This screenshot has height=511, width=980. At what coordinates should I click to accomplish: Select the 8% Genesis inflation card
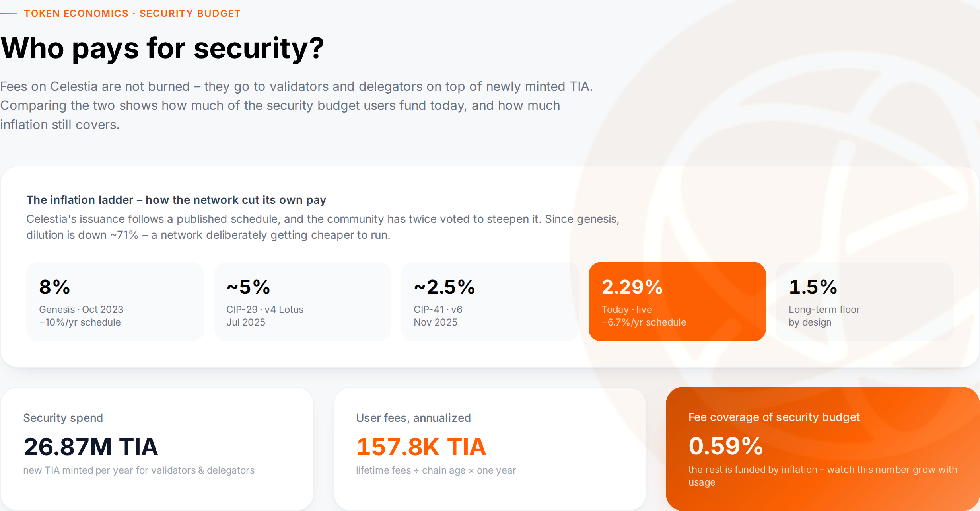point(115,301)
